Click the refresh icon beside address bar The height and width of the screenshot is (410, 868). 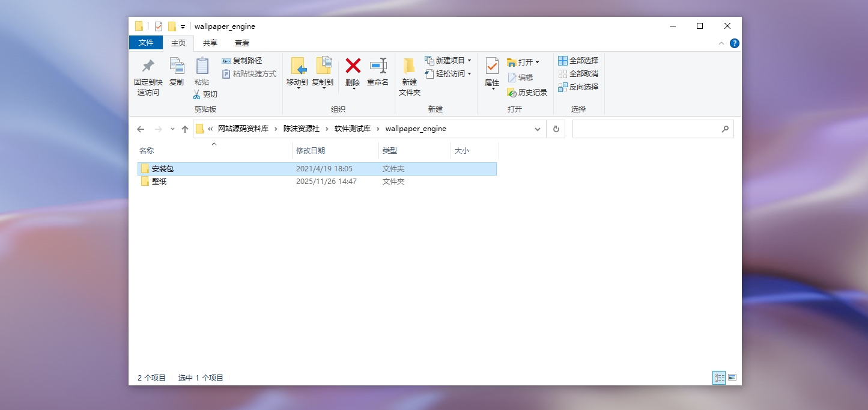(x=555, y=129)
